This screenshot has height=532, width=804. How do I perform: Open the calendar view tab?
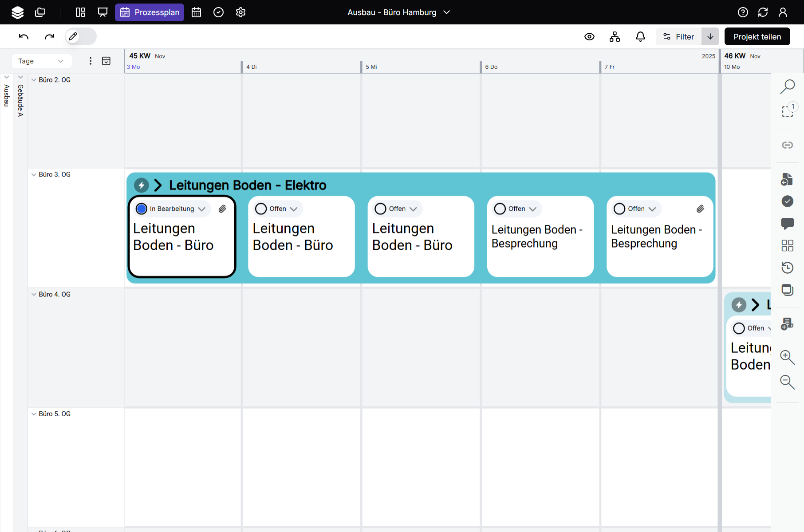[x=196, y=12]
